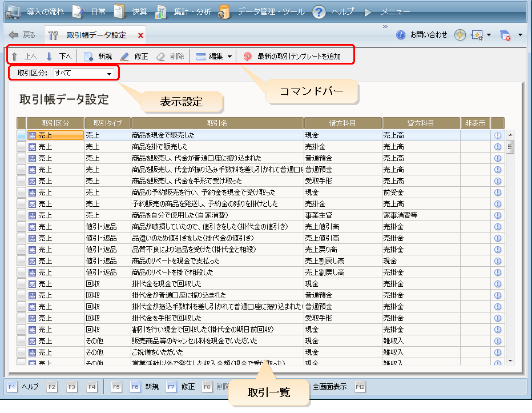Select row header of 掛代金を手形で回収した

click(x=21, y=318)
